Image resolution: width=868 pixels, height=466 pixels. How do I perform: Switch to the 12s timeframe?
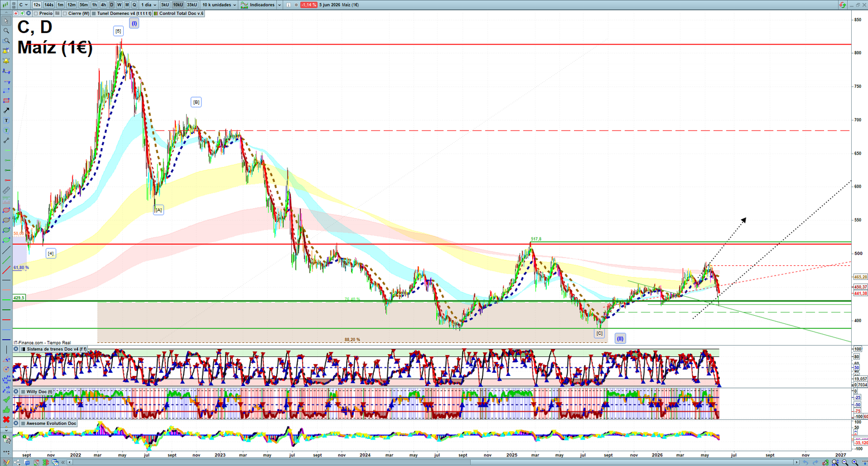tap(37, 4)
